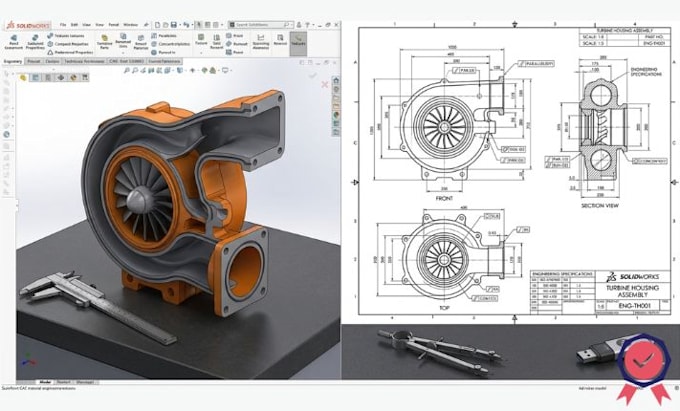Click Zoom to Area in the heads-up view toolbar
The height and width of the screenshot is (411, 680).
(135, 70)
